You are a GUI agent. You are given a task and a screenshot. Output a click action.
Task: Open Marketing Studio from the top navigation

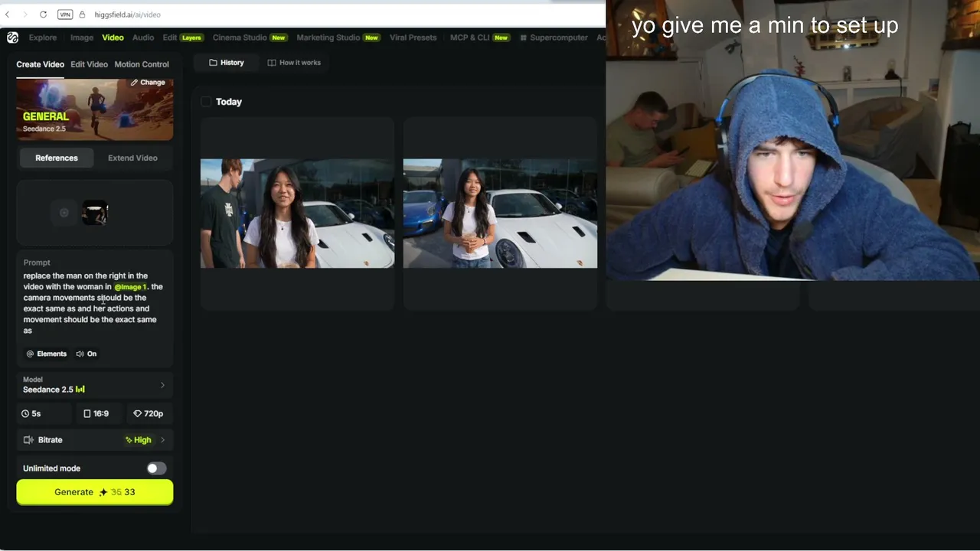[x=338, y=37]
